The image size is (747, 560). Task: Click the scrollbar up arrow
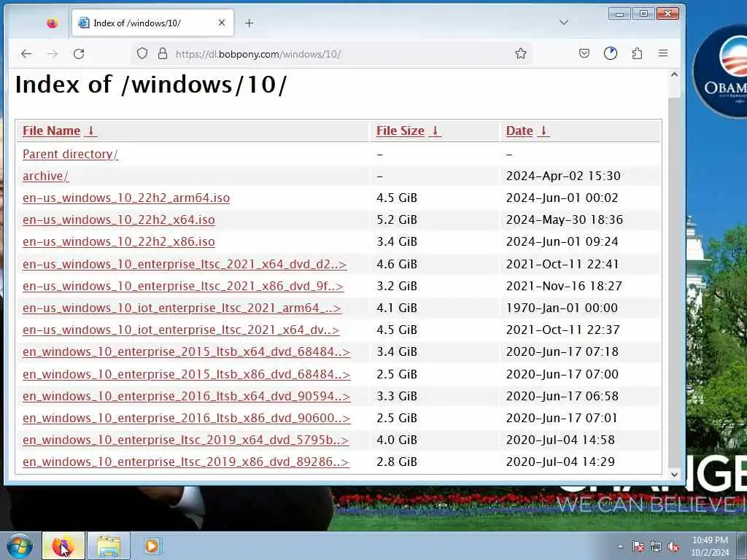tap(674, 75)
